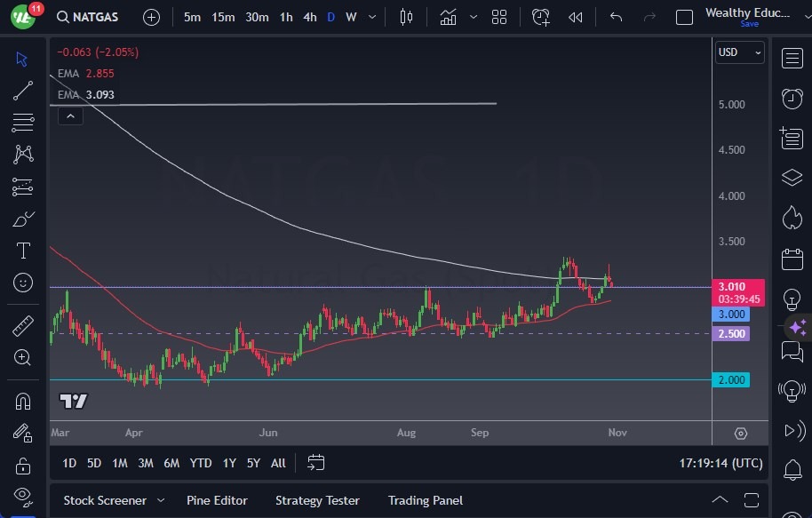Open the economic calendar panel
812x518 pixels.
tap(792, 259)
